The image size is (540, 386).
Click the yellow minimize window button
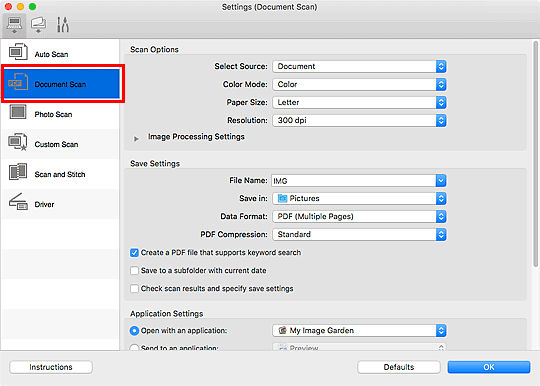[x=21, y=7]
